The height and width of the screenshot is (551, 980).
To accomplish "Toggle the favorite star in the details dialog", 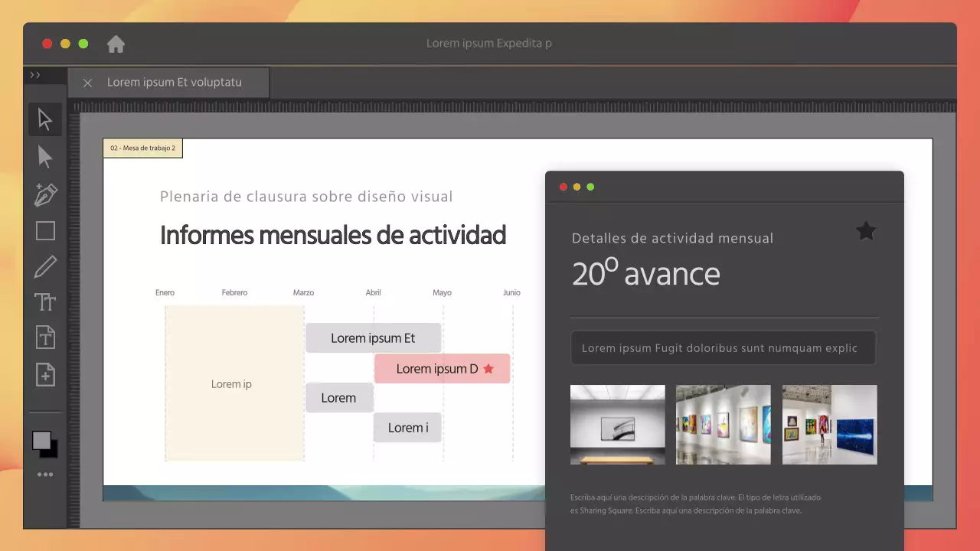I will 865,230.
